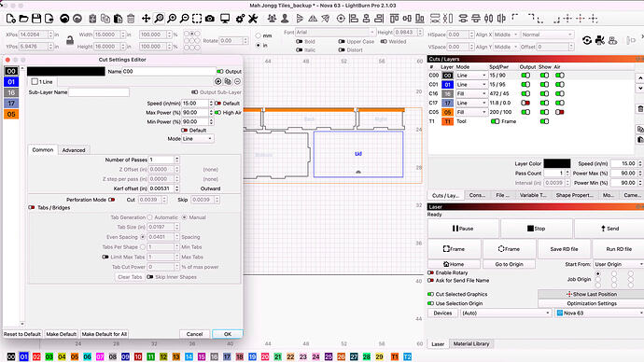Toggle the Output switch in Cut Settings Editor
Screen dimensions: 644x362
pos(220,72)
